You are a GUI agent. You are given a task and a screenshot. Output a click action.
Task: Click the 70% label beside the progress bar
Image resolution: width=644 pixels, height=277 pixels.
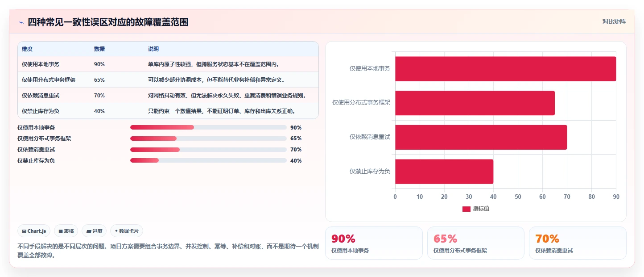[296, 150]
